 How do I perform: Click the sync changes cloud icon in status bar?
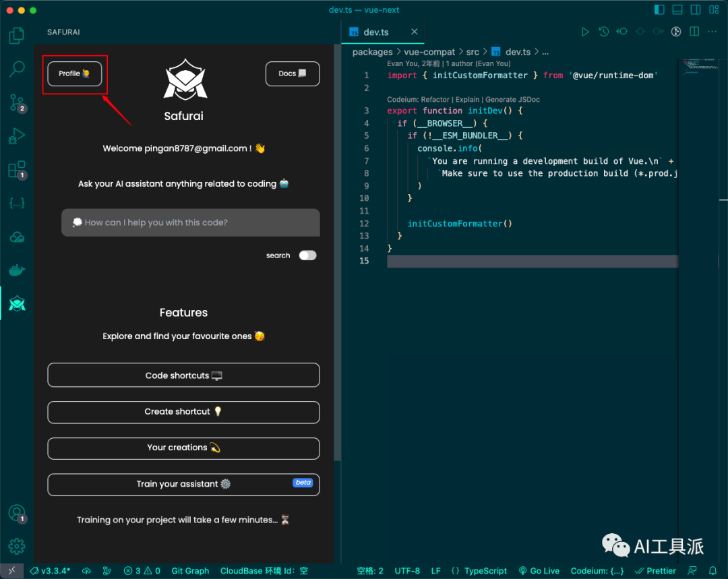pos(86,571)
